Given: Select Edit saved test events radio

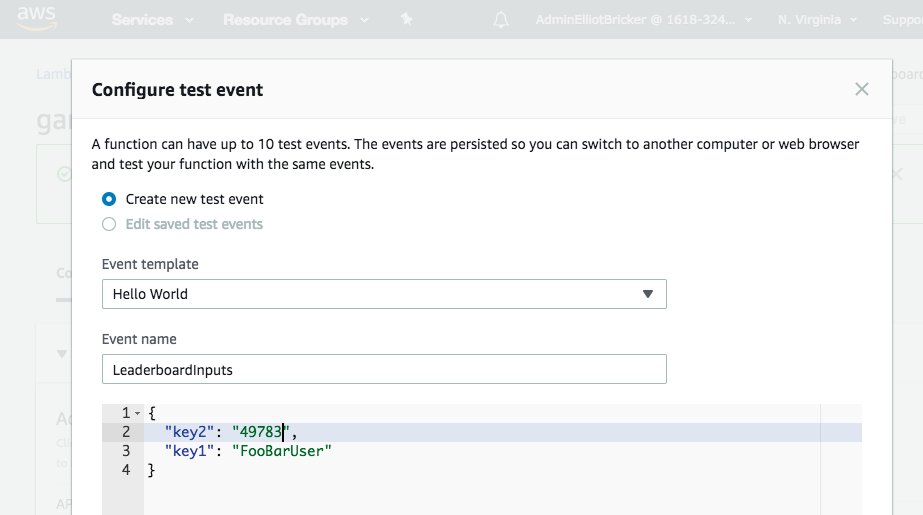Looking at the screenshot, I should click(x=109, y=224).
